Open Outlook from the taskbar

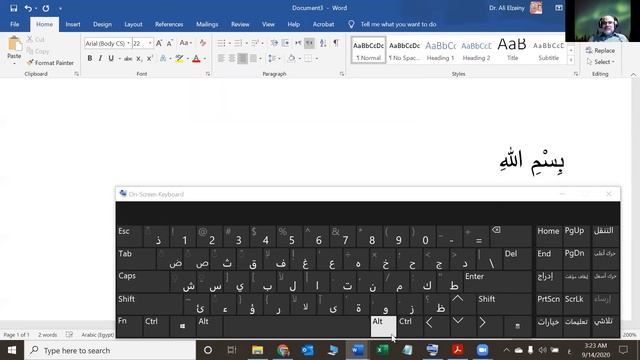(307, 350)
